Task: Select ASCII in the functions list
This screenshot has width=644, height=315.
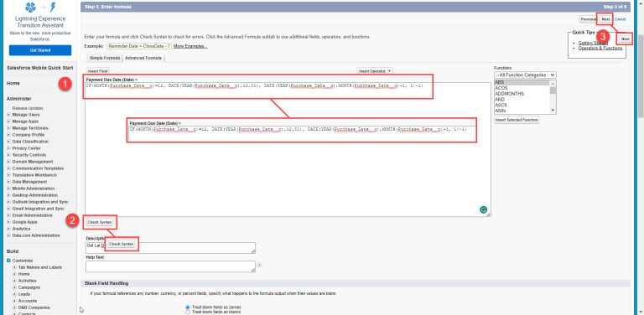Action: (522, 105)
